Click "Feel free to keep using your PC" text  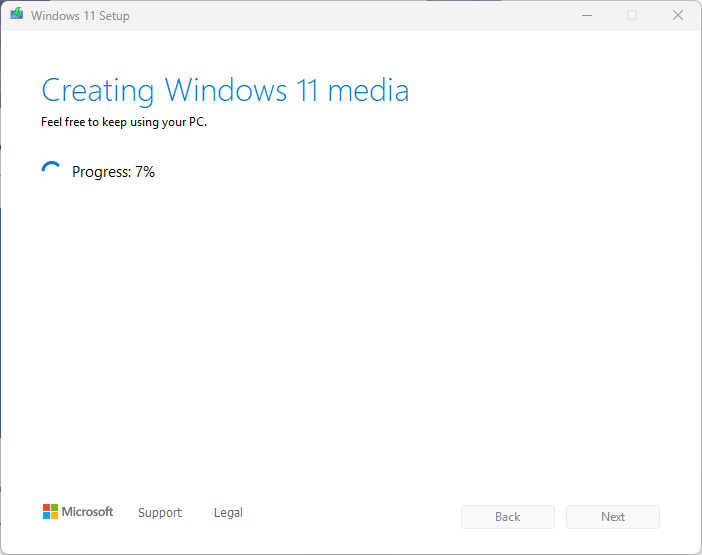tap(124, 123)
